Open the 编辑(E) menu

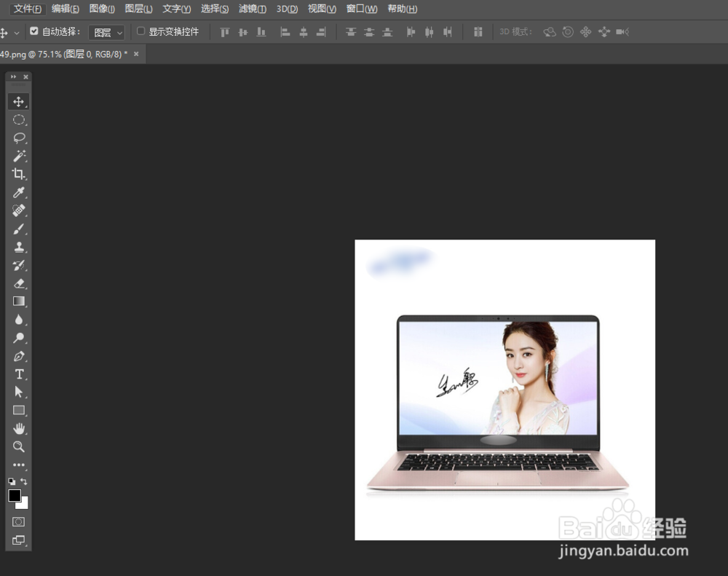pos(66,9)
